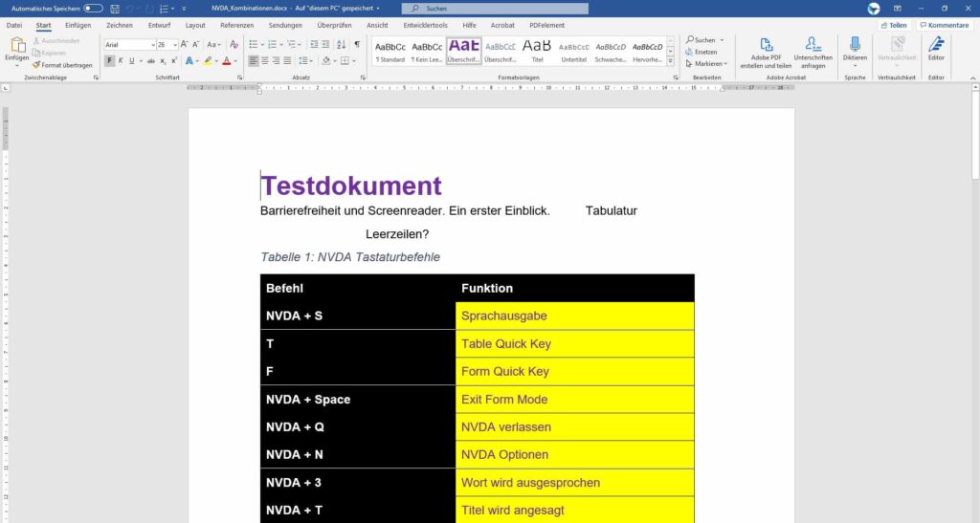The height and width of the screenshot is (523, 980).
Task: Click the Teilen button
Action: pos(894,25)
